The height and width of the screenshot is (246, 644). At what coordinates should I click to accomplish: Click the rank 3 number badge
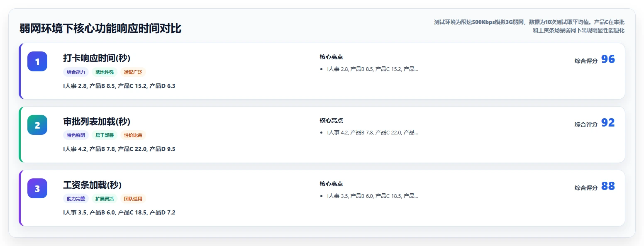tap(37, 188)
